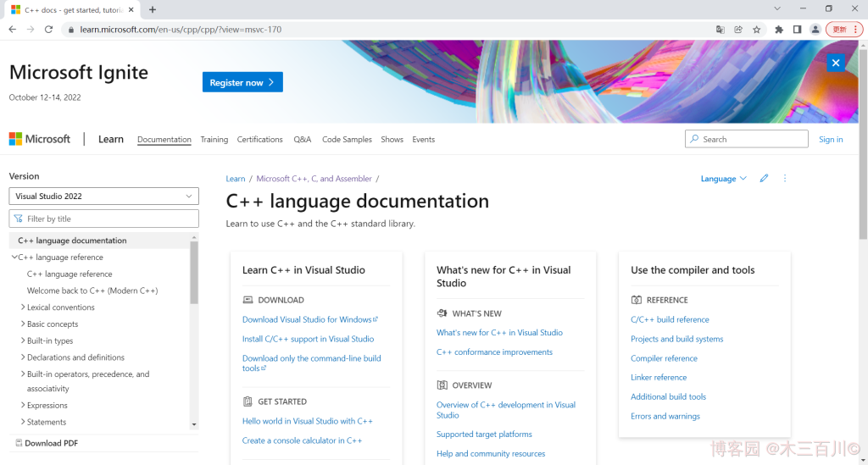Click the Register now button
The image size is (868, 465).
(242, 82)
